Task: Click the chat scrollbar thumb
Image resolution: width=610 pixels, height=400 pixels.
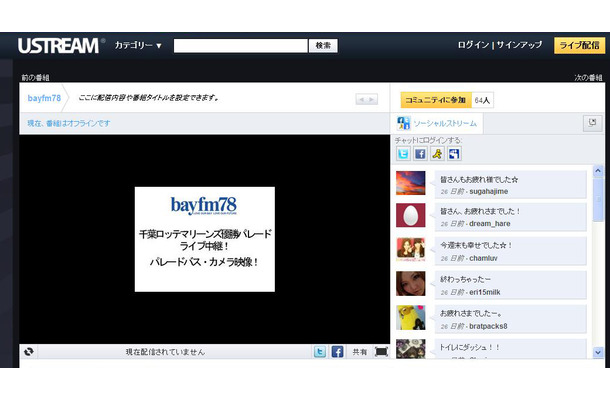Action: tap(598, 199)
